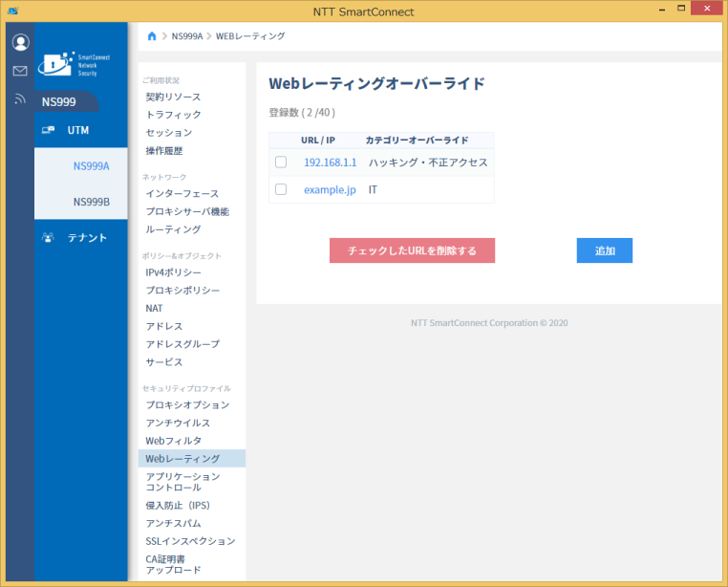The image size is (728, 587).
Task: Open the RSS feed icon
Action: click(x=19, y=98)
